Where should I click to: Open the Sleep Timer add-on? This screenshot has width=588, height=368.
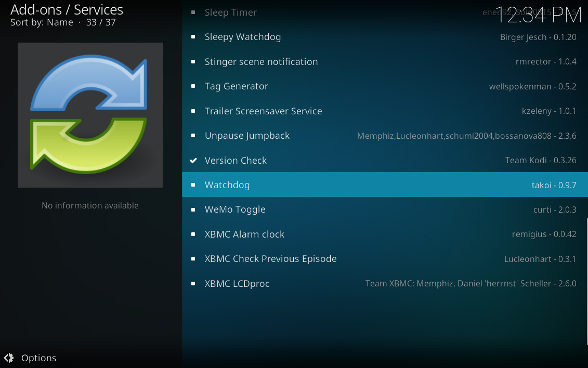pos(385,12)
